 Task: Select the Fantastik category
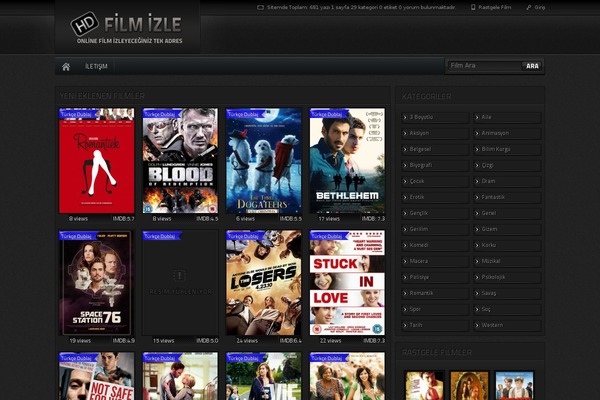(507, 197)
